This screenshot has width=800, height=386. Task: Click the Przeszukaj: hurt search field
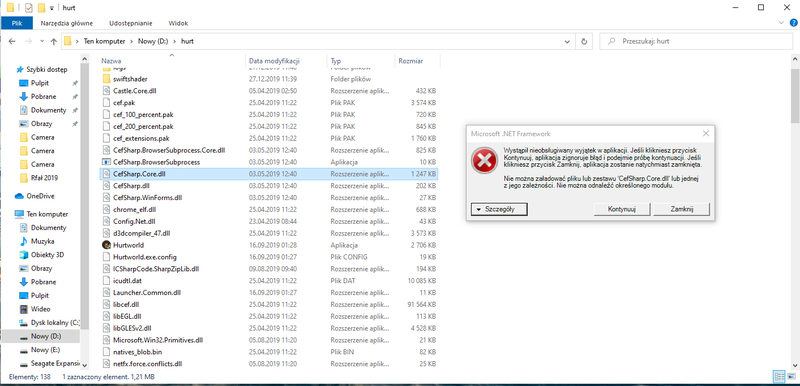pyautogui.click(x=696, y=41)
